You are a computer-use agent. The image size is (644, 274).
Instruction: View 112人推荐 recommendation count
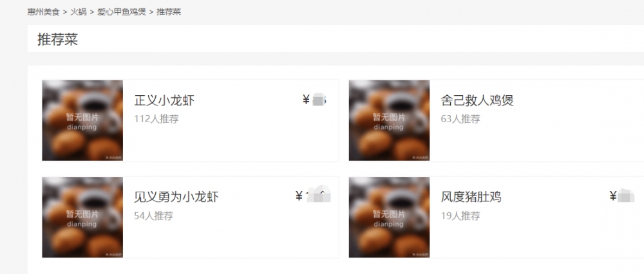(156, 119)
